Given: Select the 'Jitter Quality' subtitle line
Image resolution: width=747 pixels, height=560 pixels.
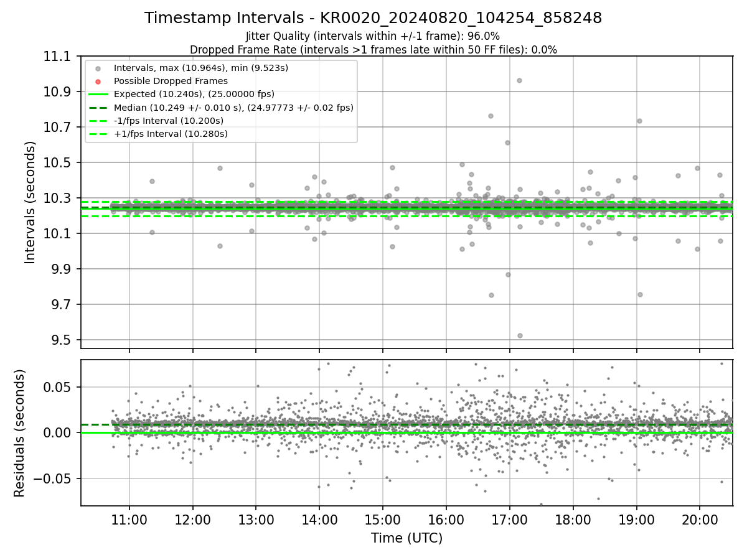Looking at the screenshot, I should coord(373,36).
